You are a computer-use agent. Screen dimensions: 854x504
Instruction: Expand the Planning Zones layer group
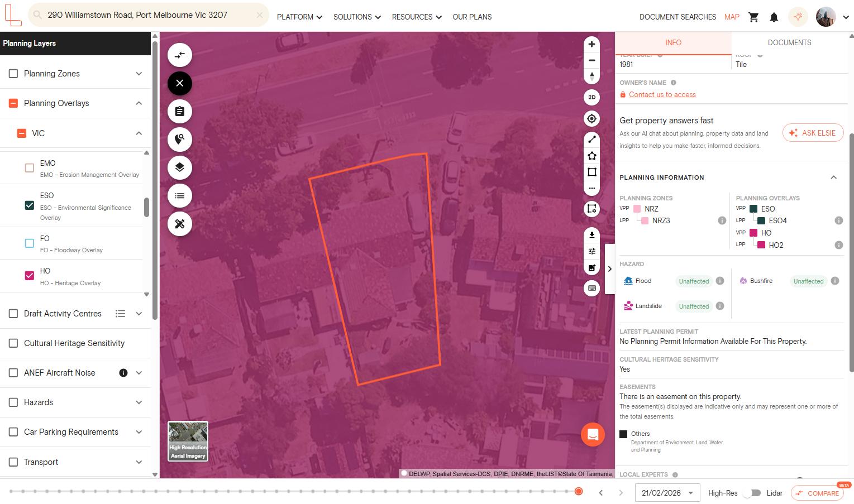point(139,74)
